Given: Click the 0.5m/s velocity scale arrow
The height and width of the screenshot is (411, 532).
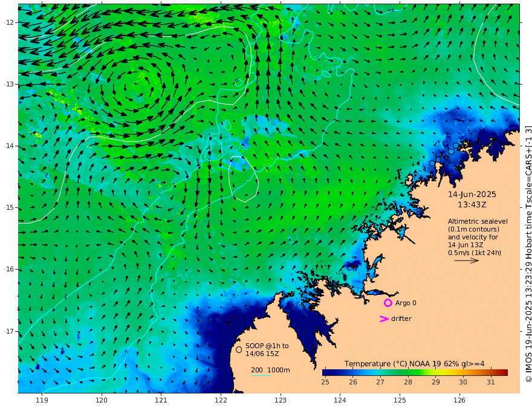Looking at the screenshot, I should pos(467,261).
